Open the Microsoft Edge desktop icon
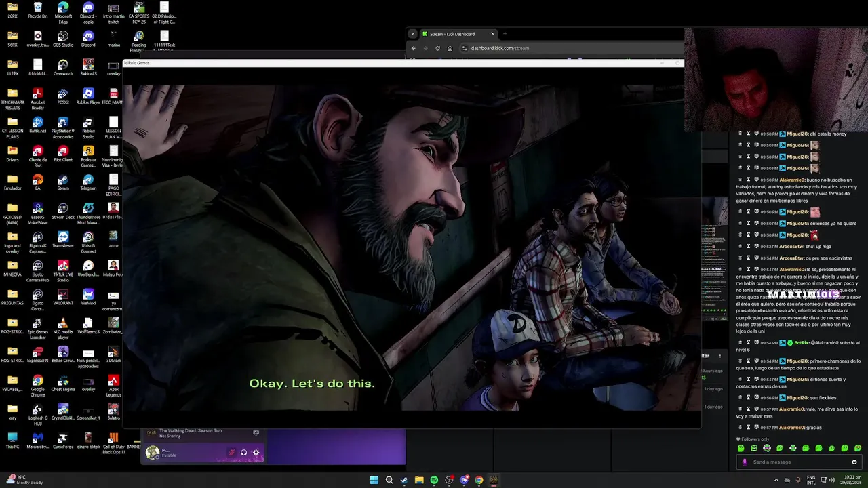 [63, 11]
